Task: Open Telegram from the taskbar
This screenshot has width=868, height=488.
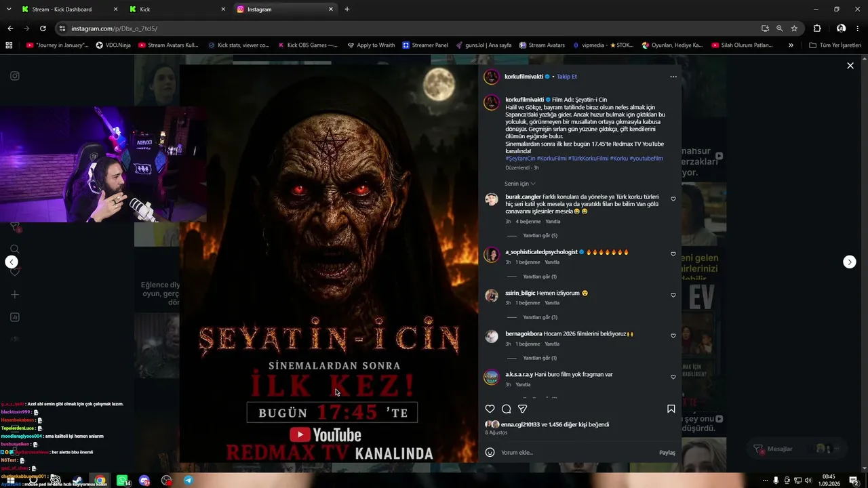Action: pyautogui.click(x=188, y=481)
